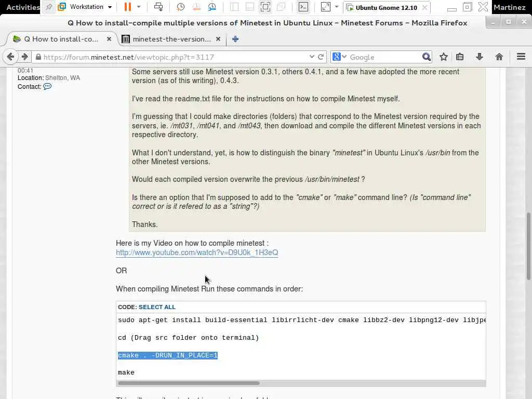Bookmark this page with the star icon

(444, 57)
